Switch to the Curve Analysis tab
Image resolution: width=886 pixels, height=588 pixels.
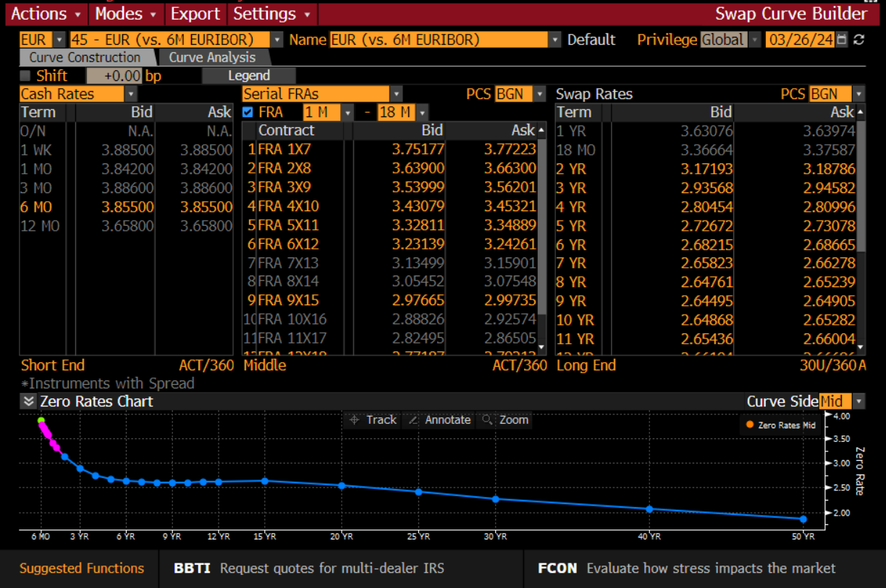pyautogui.click(x=212, y=58)
